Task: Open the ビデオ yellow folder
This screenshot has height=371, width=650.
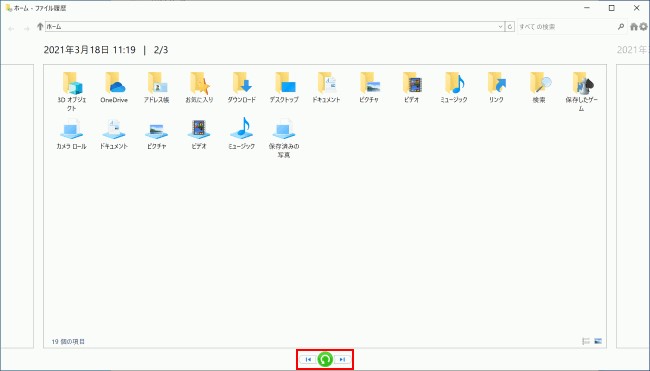Action: 412,87
